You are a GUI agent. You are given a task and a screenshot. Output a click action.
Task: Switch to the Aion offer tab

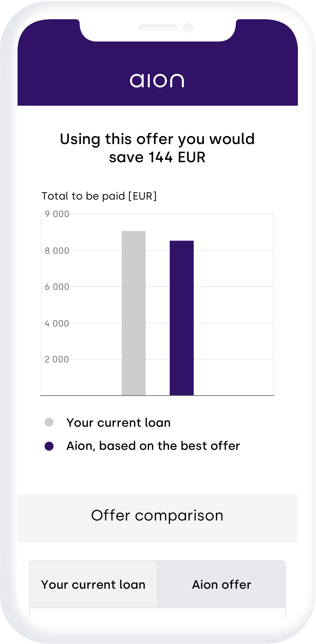[222, 584]
